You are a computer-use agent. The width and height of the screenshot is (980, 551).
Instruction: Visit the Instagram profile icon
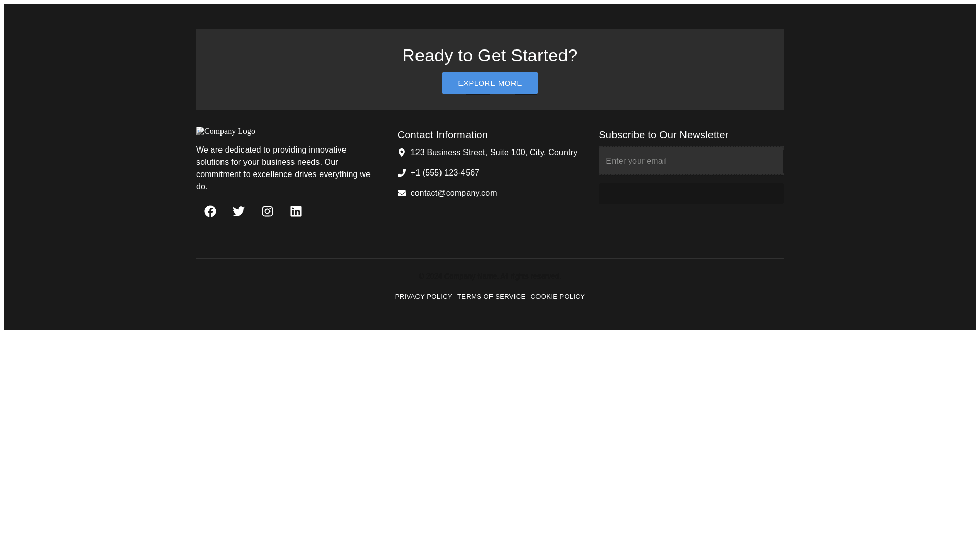point(267,211)
